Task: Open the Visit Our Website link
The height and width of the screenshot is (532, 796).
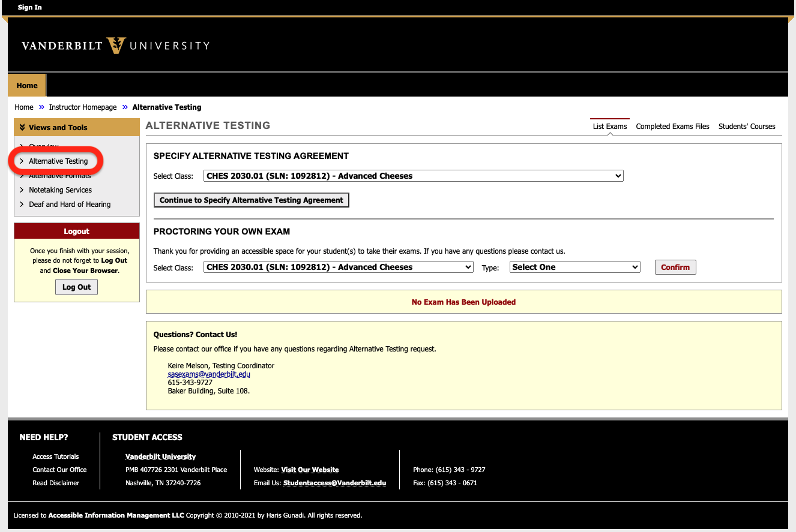Action: tap(310, 469)
